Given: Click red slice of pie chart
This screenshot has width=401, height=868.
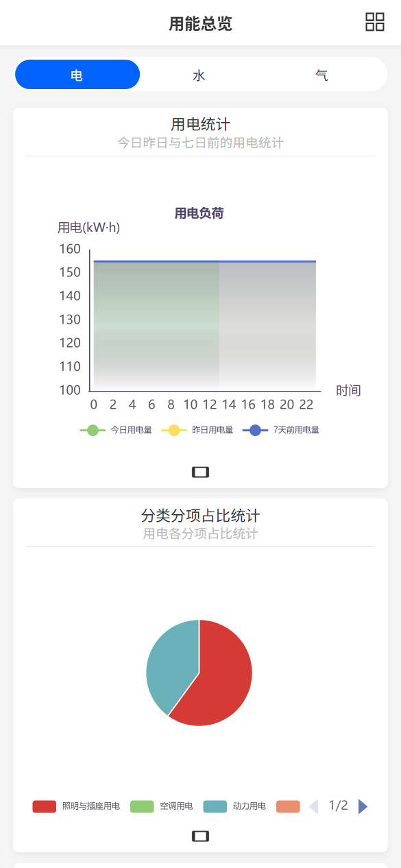Looking at the screenshot, I should 223,679.
